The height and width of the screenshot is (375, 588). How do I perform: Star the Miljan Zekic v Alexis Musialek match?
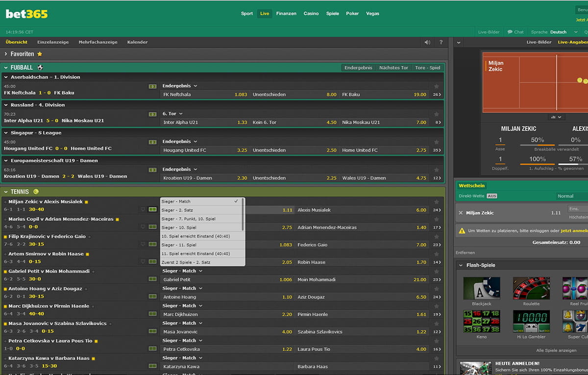436,201
